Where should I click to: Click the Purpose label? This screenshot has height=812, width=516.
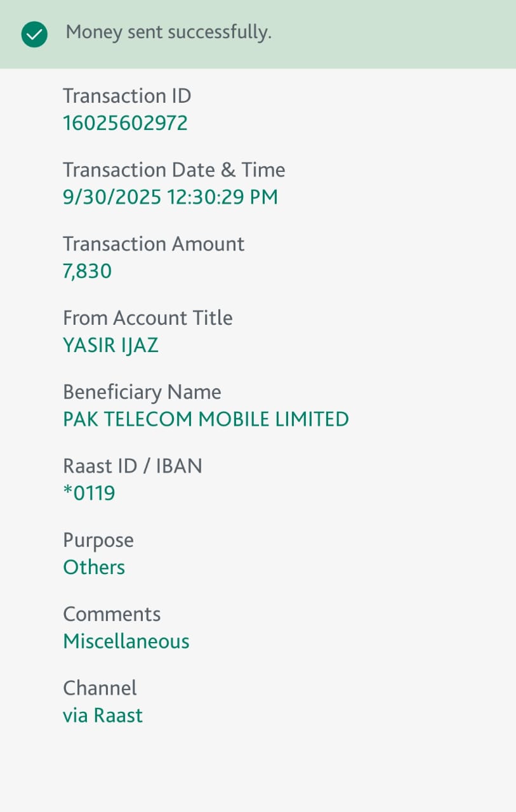tap(98, 540)
